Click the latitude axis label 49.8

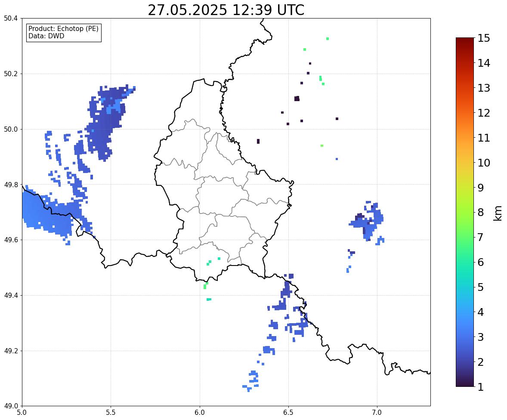coord(11,185)
